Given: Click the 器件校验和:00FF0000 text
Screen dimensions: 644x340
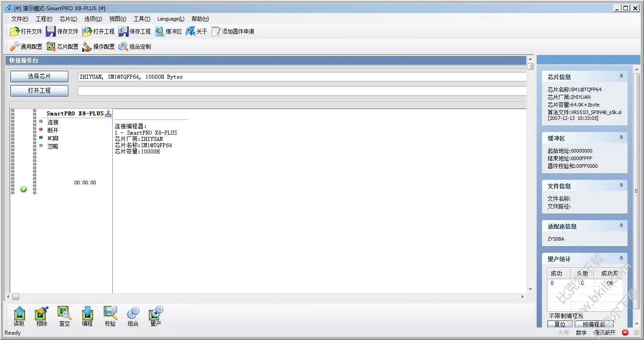Looking at the screenshot, I should 572,166.
